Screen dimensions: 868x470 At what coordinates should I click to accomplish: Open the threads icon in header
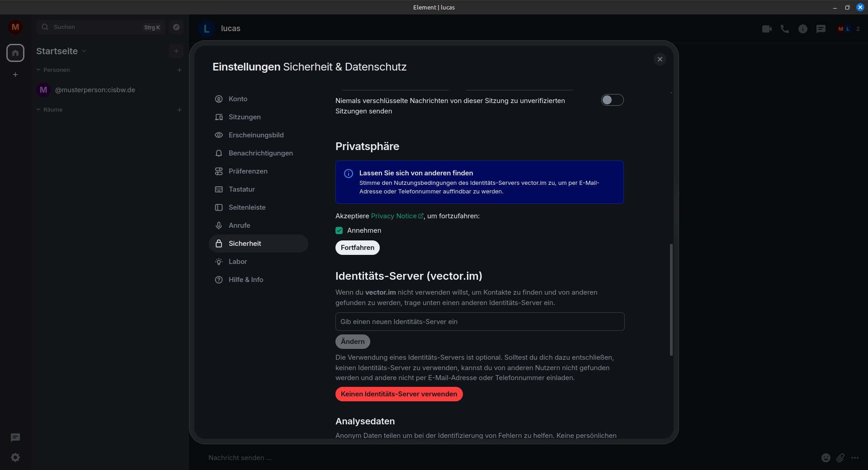click(821, 29)
